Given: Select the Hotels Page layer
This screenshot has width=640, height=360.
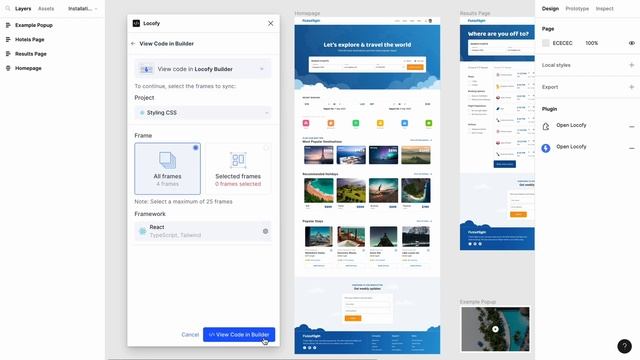Looking at the screenshot, I should (30, 40).
